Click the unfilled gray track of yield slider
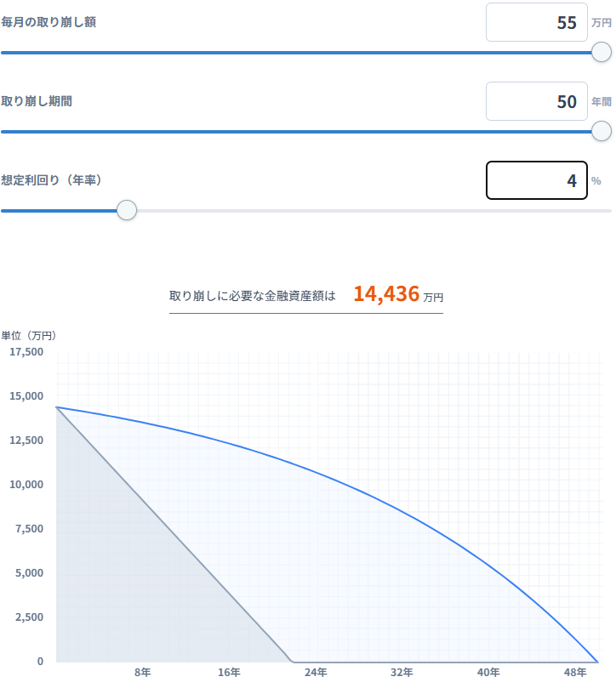 click(x=366, y=210)
